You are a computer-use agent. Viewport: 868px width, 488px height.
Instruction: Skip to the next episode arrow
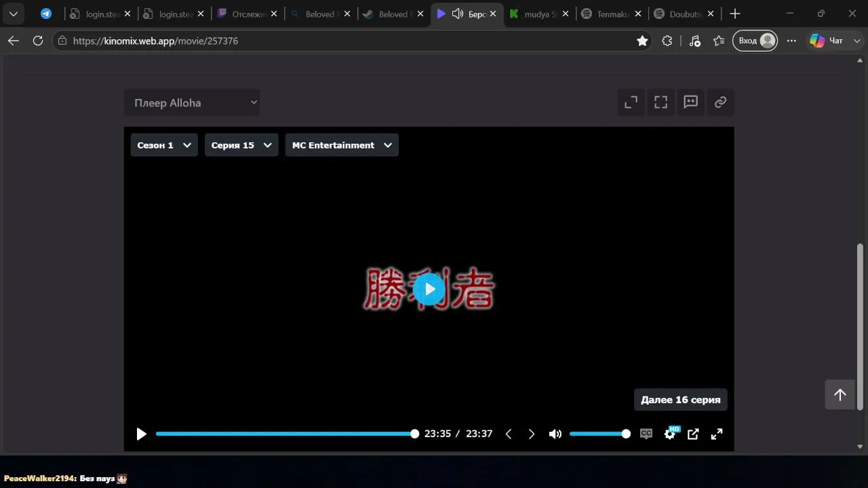532,434
